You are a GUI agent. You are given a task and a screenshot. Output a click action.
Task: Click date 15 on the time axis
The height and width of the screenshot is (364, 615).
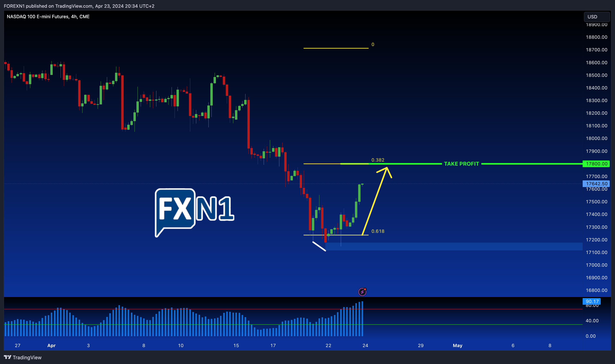[236, 345]
